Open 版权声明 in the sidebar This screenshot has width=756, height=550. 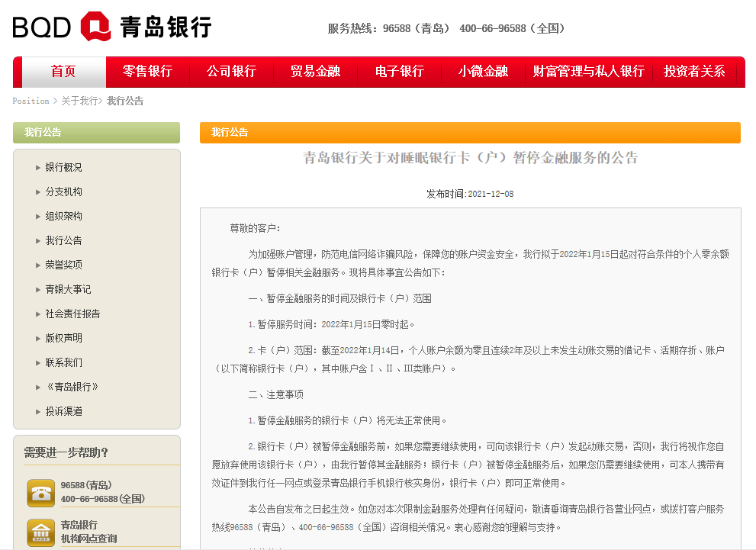coord(63,338)
